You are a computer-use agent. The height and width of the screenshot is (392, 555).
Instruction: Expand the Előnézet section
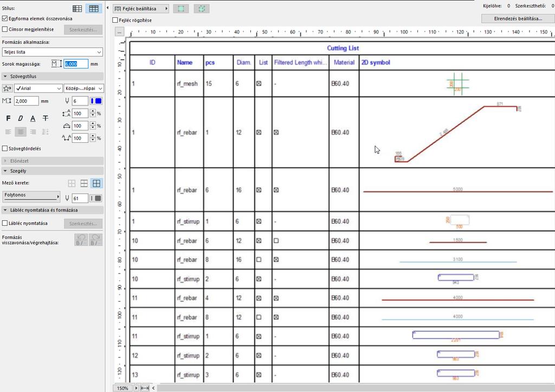pyautogui.click(x=53, y=161)
